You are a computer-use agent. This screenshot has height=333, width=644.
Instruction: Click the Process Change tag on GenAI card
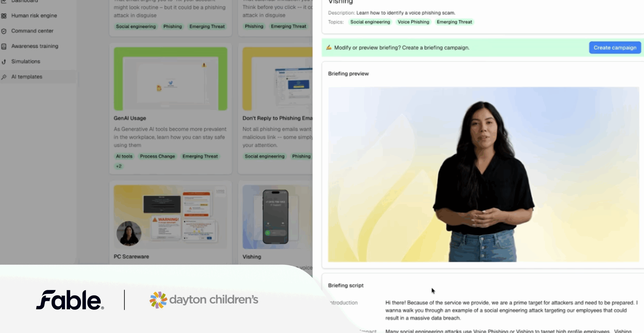(157, 156)
